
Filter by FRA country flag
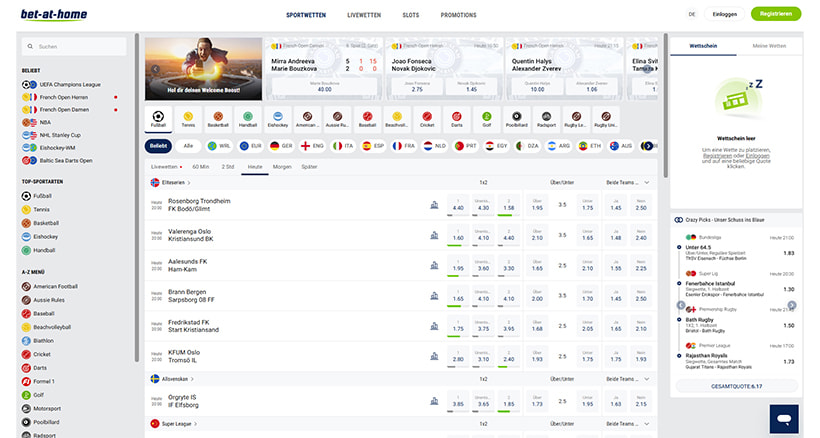point(404,146)
